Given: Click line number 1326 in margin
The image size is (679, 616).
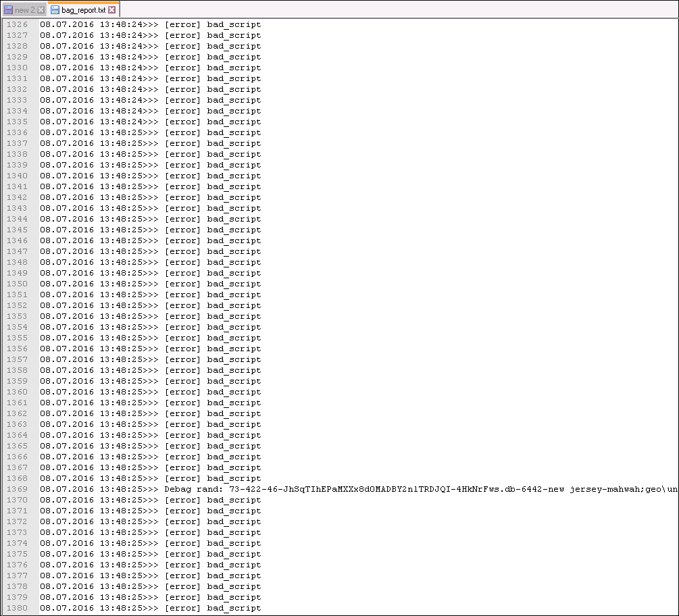Looking at the screenshot, I should [x=17, y=25].
